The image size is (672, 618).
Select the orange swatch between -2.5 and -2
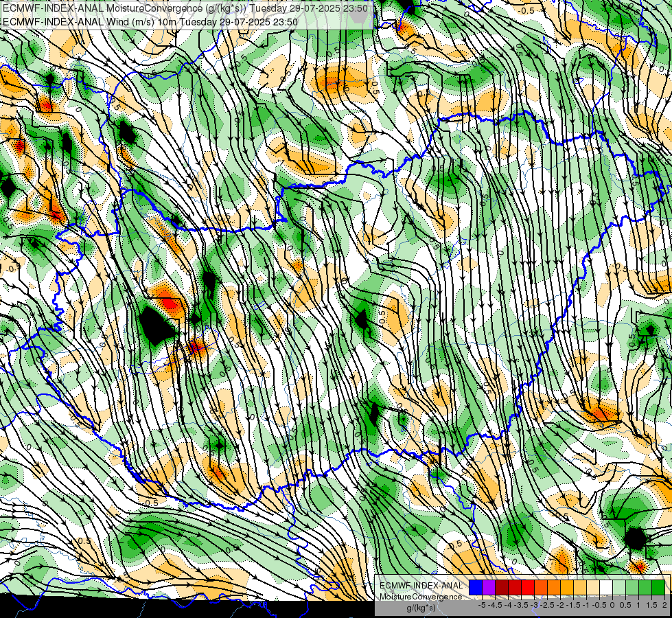pyautogui.click(x=554, y=588)
